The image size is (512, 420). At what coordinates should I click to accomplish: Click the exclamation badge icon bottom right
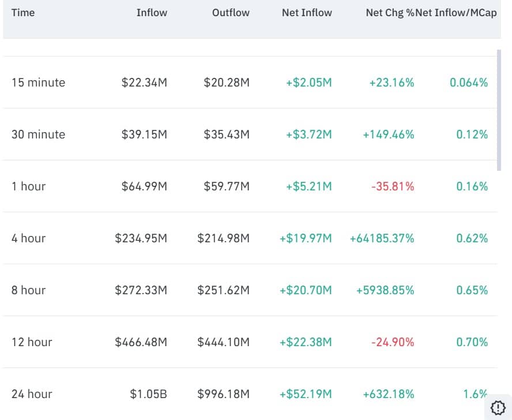[x=497, y=407]
